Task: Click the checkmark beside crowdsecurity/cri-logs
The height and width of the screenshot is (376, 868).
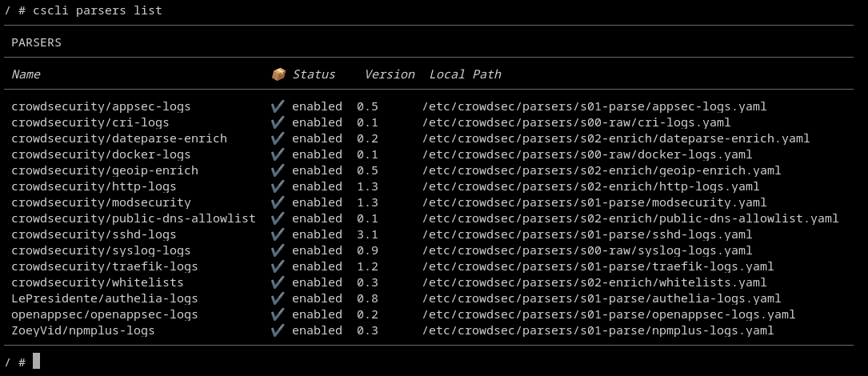Action: [278, 122]
